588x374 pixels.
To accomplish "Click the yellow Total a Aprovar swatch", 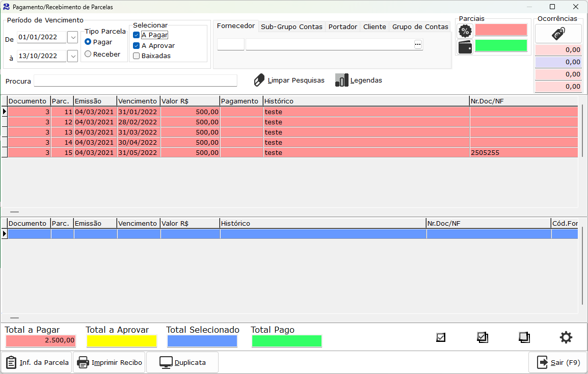I will 121,341.
